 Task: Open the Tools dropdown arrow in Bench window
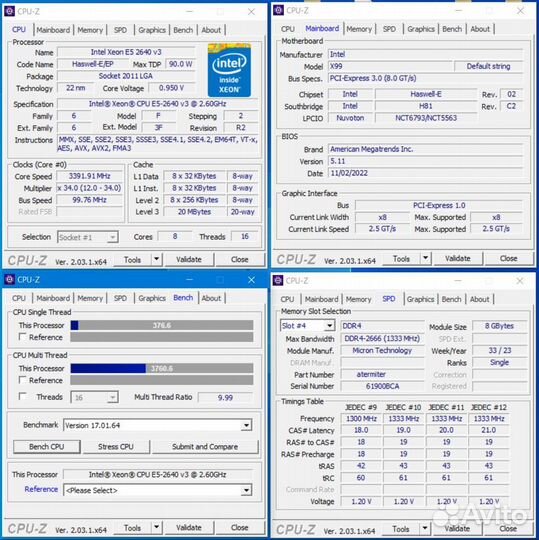[x=156, y=527]
